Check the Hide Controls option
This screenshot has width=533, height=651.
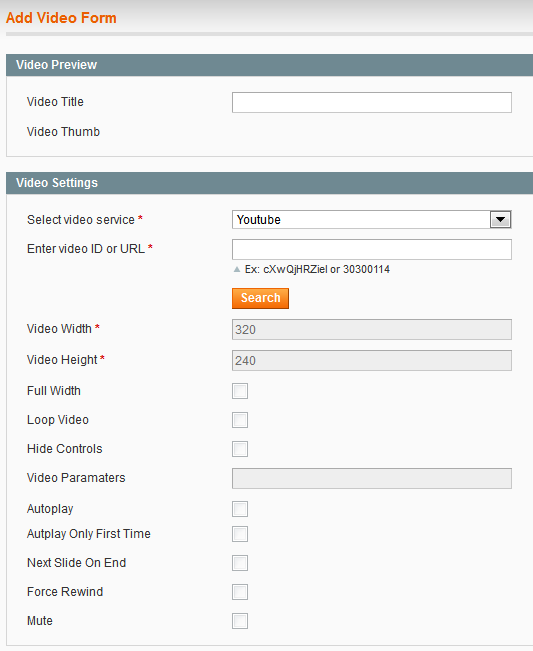[240, 449]
